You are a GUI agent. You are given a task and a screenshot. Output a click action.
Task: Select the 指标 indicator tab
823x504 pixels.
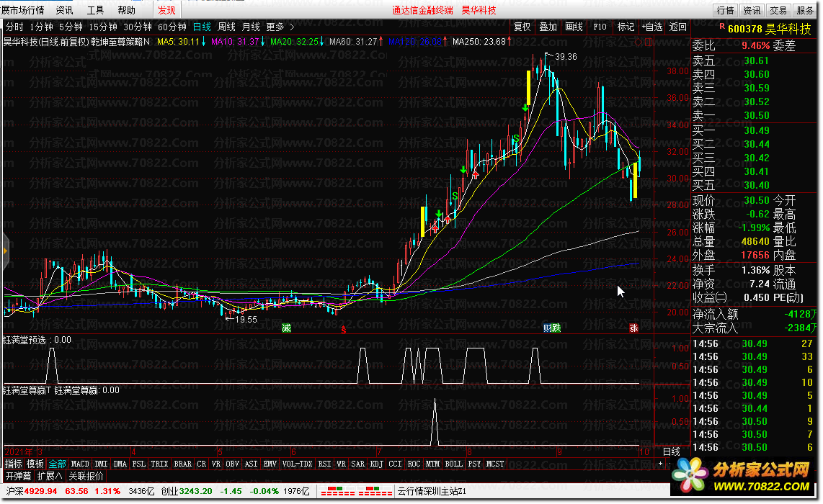tap(13, 464)
